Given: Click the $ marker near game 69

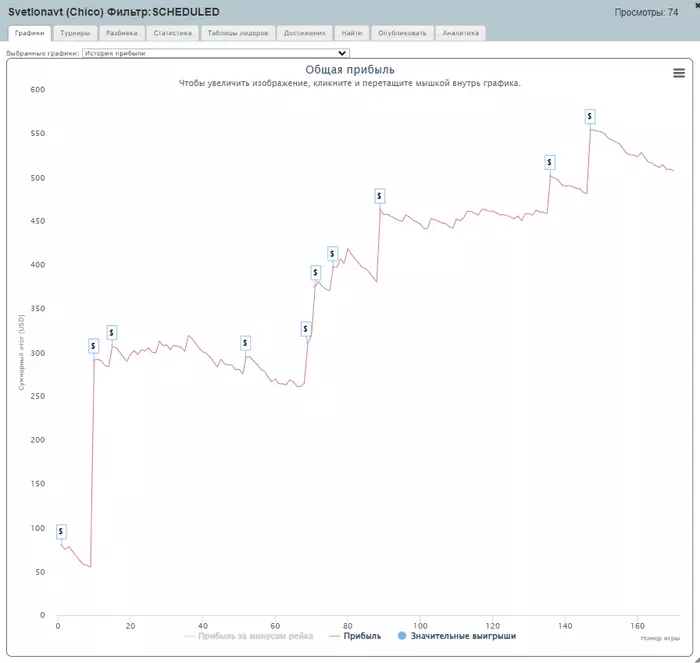Looking at the screenshot, I should [x=306, y=329].
